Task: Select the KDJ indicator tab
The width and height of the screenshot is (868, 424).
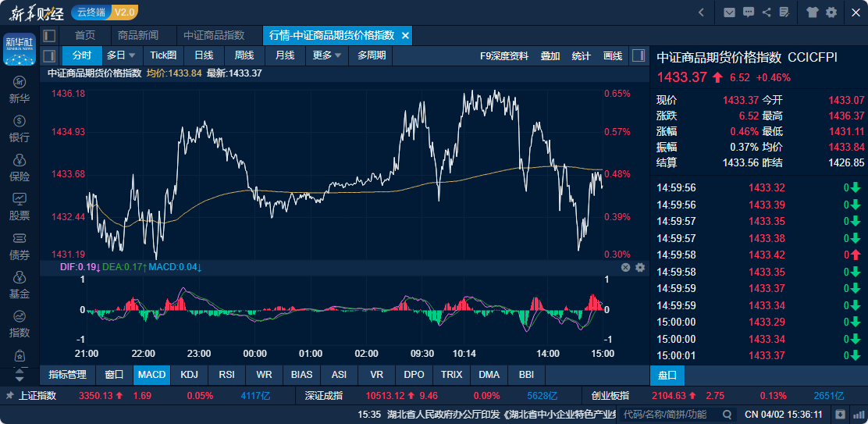Action: point(190,375)
